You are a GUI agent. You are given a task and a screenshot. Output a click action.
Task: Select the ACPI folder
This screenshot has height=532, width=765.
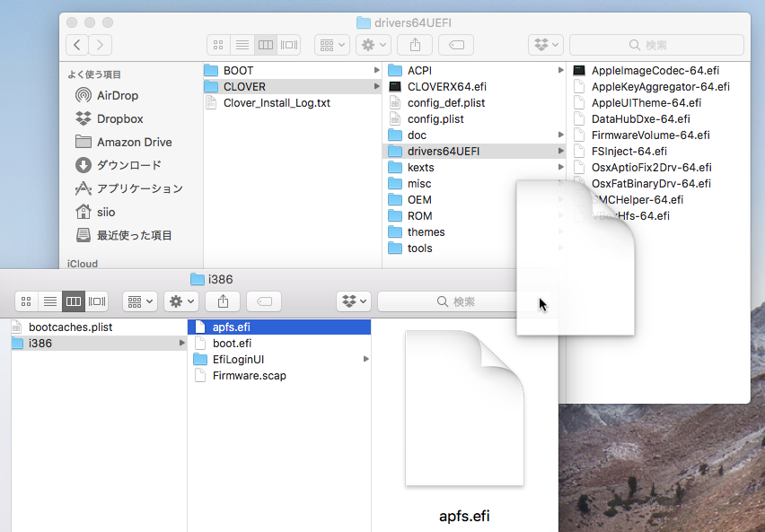point(476,71)
